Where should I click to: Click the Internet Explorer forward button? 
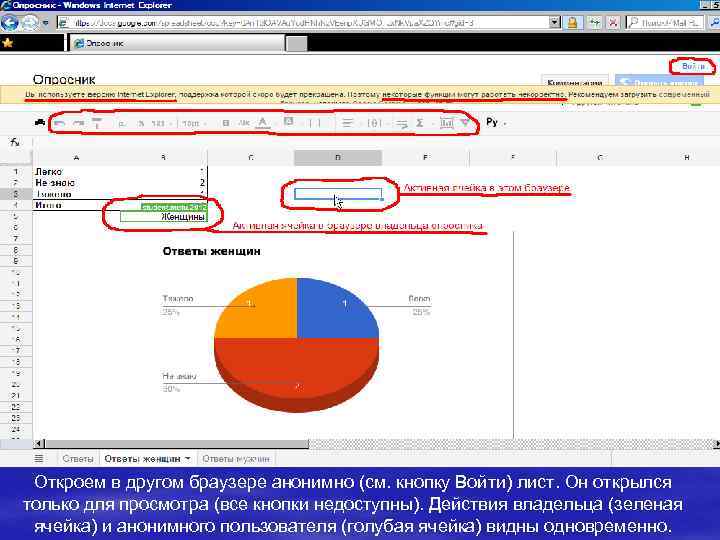pos(30,22)
